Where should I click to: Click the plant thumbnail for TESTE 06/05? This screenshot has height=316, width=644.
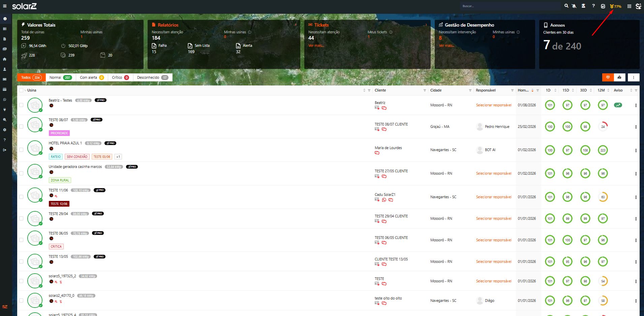[x=35, y=238]
